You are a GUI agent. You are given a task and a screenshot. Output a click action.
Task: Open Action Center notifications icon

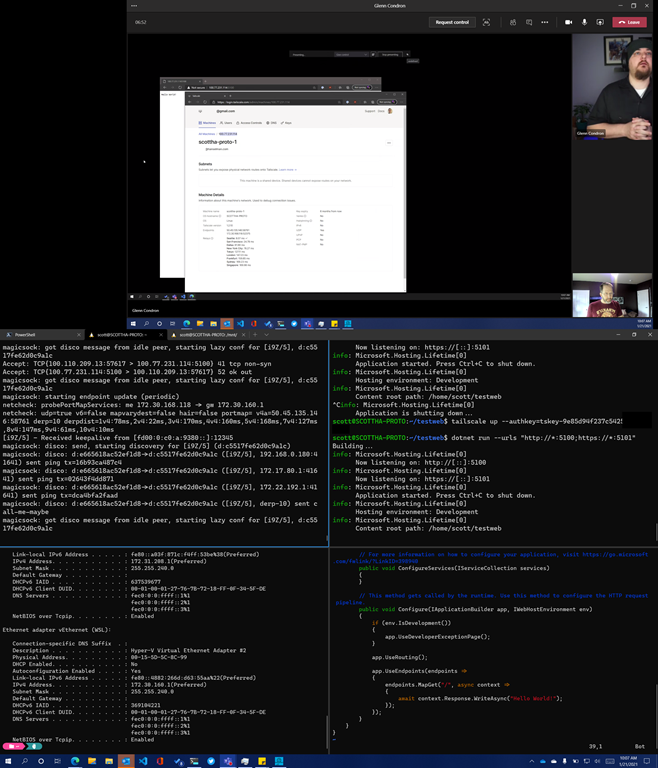pyautogui.click(x=647, y=761)
